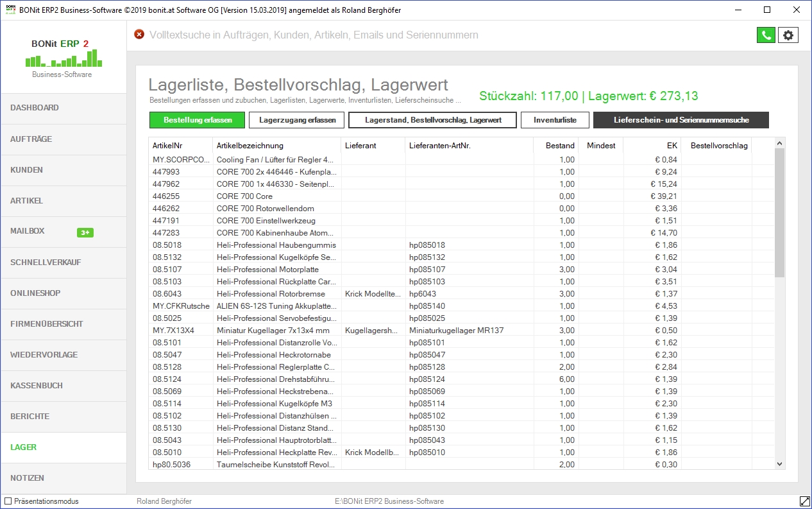This screenshot has height=509, width=812.
Task: Open the Dashboard section
Action: coord(63,108)
